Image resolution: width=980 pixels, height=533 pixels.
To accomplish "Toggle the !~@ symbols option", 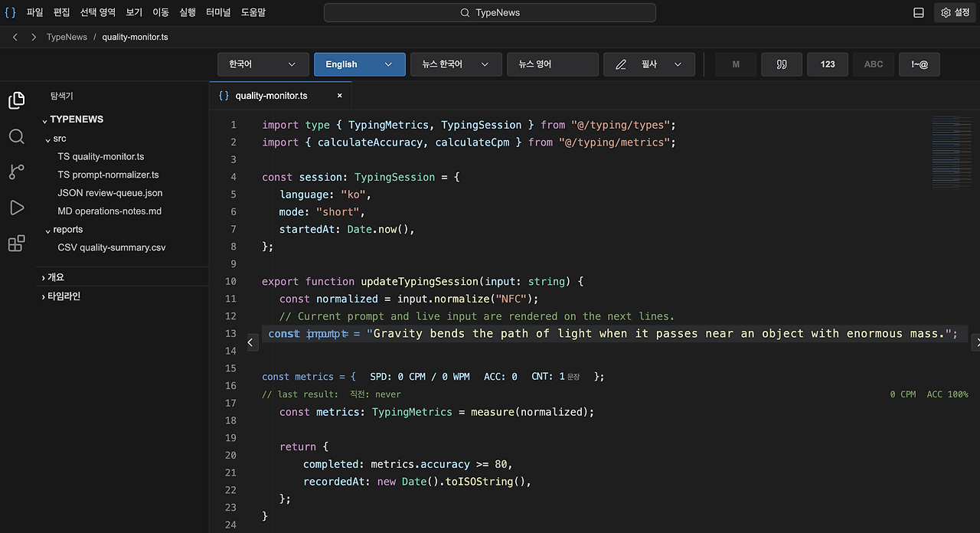I will point(920,64).
